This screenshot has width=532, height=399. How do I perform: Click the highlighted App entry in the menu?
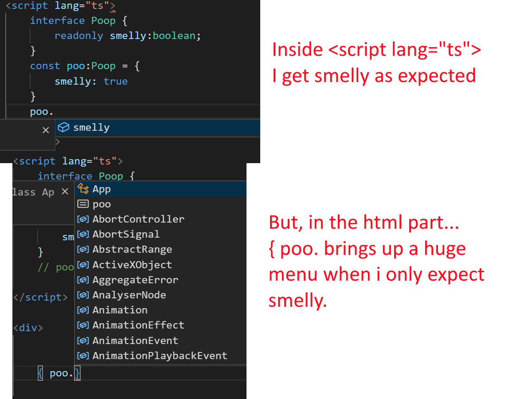coord(102,189)
